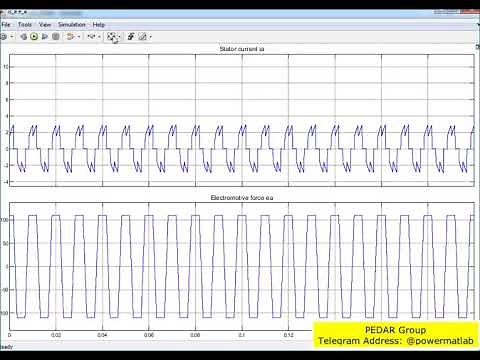This screenshot has height=360, width=480.
Task: Open the Simulation menu
Action: pos(72,25)
